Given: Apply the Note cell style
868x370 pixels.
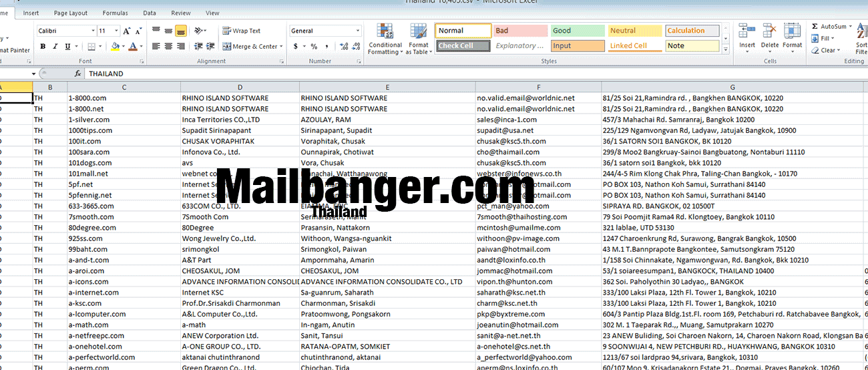Looking at the screenshot, I should (x=692, y=46).
